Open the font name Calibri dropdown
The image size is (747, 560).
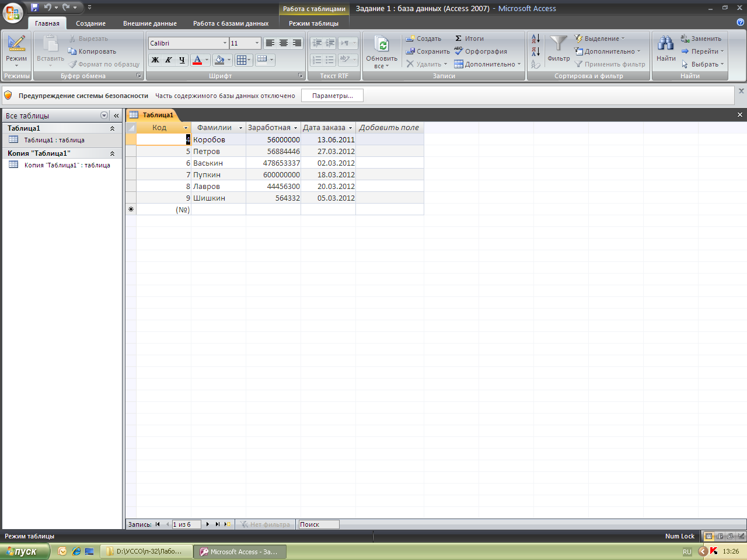(x=225, y=43)
